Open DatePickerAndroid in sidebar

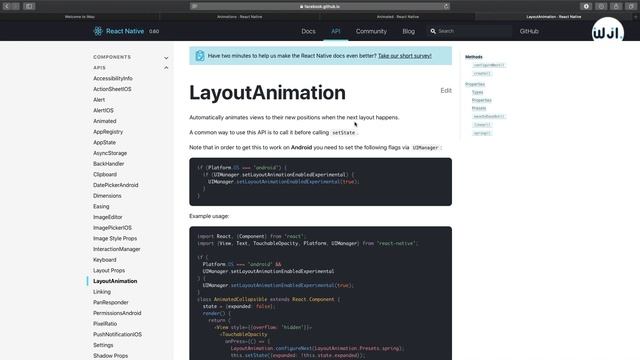coord(116,185)
